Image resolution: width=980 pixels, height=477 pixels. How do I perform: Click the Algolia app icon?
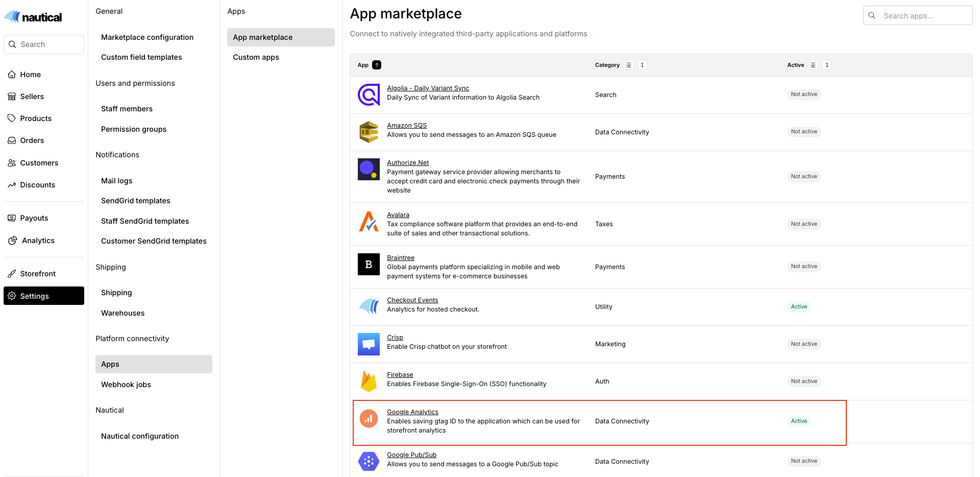(x=369, y=95)
